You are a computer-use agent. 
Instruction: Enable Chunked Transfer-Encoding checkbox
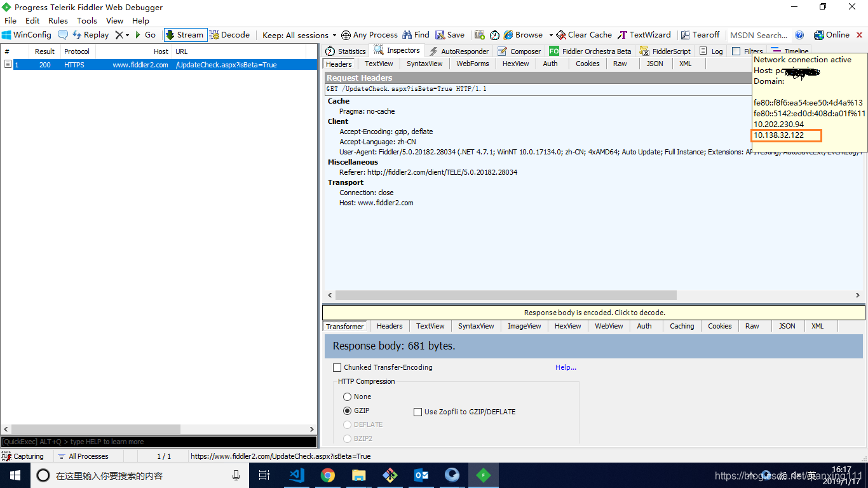coord(337,367)
